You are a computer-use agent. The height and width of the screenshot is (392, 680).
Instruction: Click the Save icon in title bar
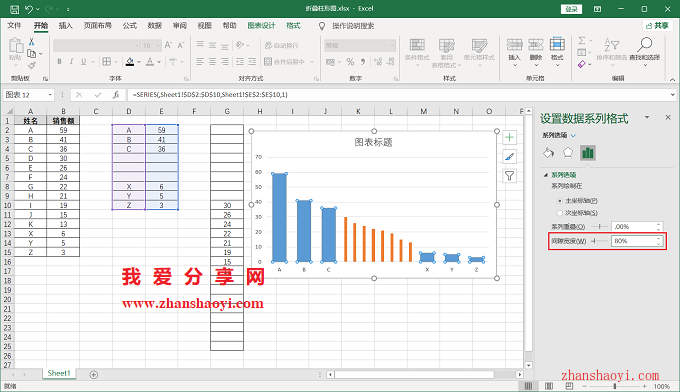14,9
